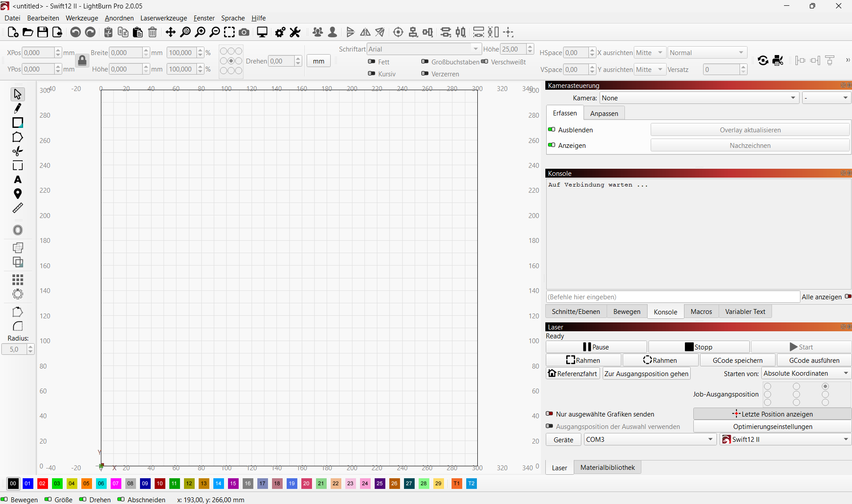
Task: Open Device Settings wrench icon
Action: [295, 32]
